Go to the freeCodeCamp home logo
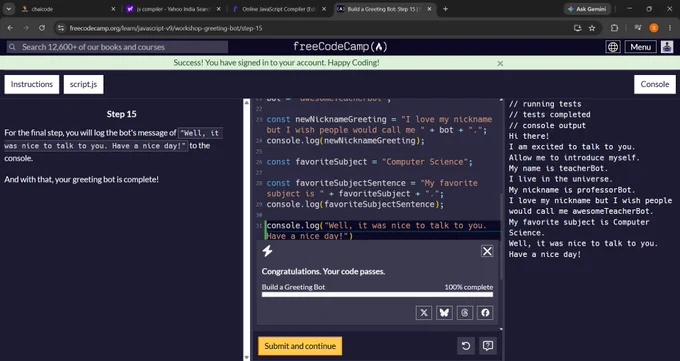680x361 pixels. pos(340,47)
